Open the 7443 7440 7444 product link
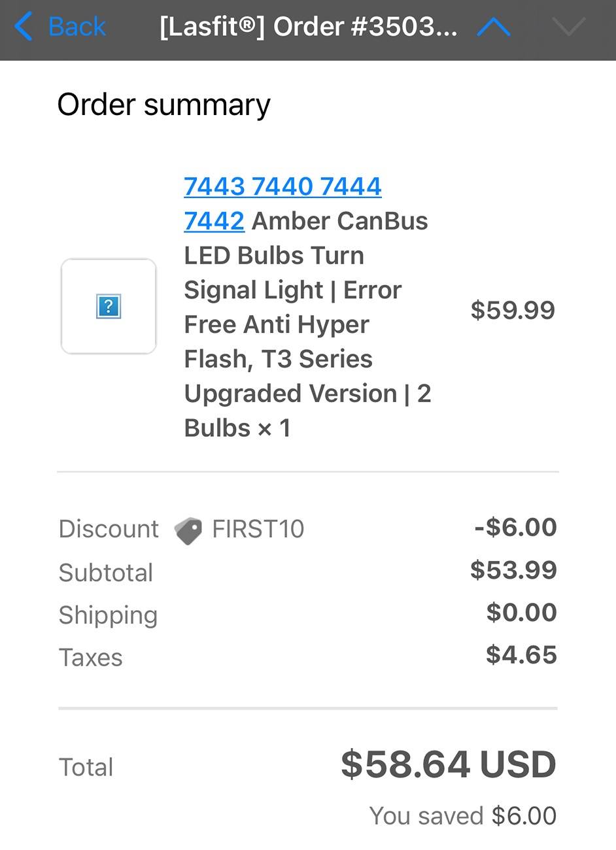The width and height of the screenshot is (616, 850). pyautogui.click(x=282, y=186)
